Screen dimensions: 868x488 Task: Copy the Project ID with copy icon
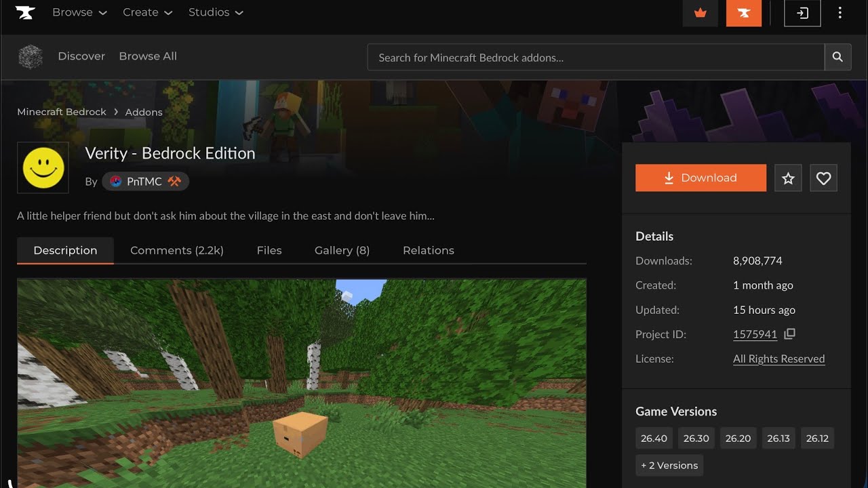pyautogui.click(x=789, y=334)
